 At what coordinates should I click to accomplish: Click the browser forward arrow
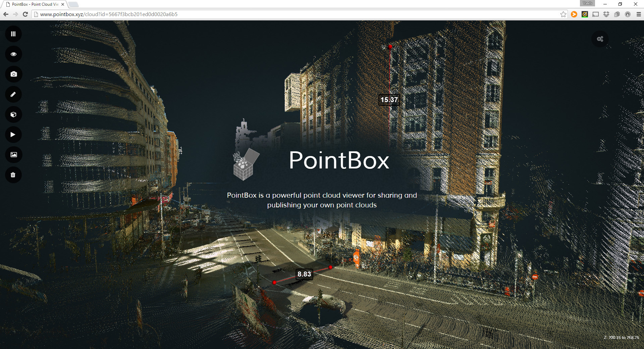point(15,14)
